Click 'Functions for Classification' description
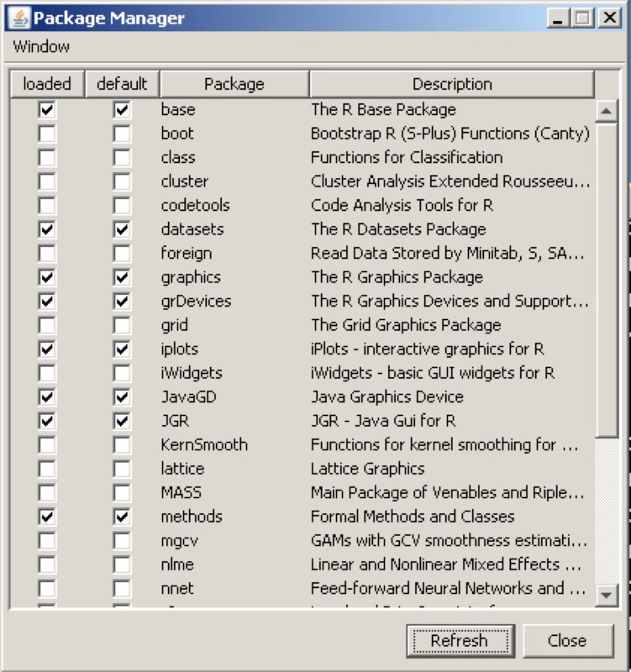Image resolution: width=631 pixels, height=672 pixels. (x=407, y=158)
